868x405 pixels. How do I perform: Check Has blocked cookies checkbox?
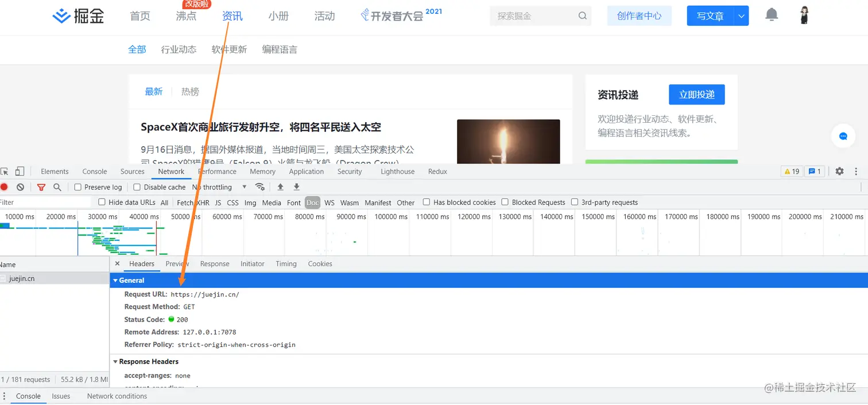tap(427, 202)
